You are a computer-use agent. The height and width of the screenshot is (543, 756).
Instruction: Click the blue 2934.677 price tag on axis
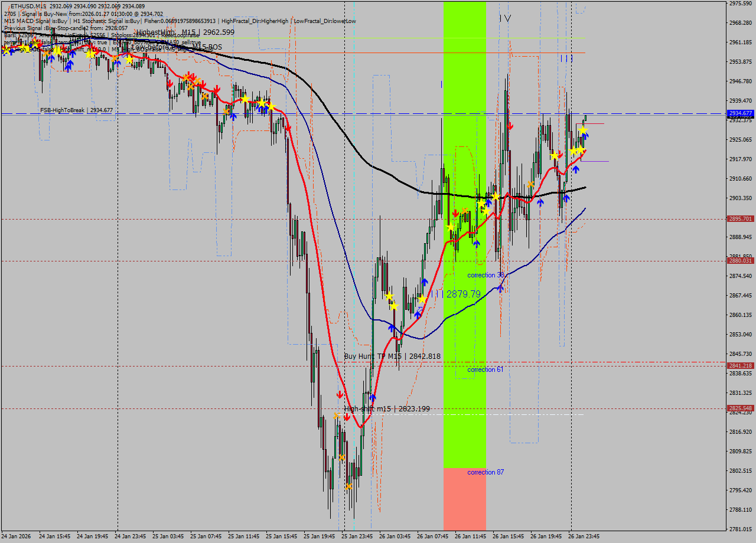740,113
